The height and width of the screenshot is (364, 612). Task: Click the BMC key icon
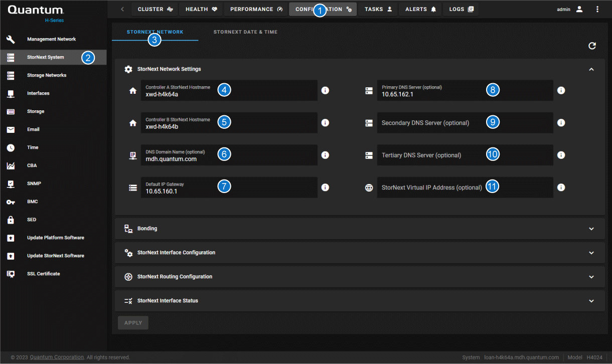[x=11, y=202]
